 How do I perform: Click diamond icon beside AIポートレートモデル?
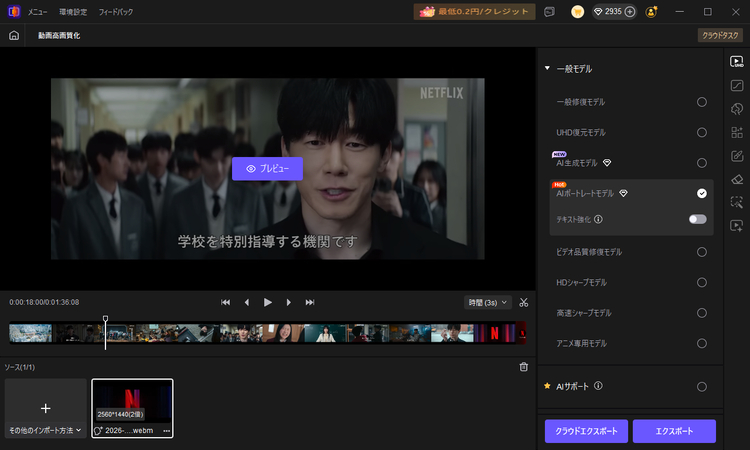[623, 193]
